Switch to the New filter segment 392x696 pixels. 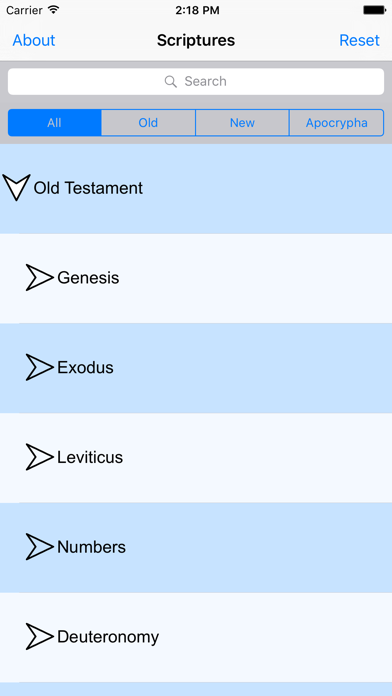(242, 123)
